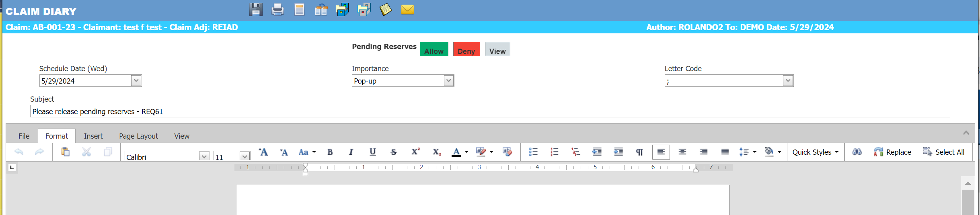The height and width of the screenshot is (215, 980).
Task: Open the Letter Code dropdown
Action: click(x=788, y=81)
